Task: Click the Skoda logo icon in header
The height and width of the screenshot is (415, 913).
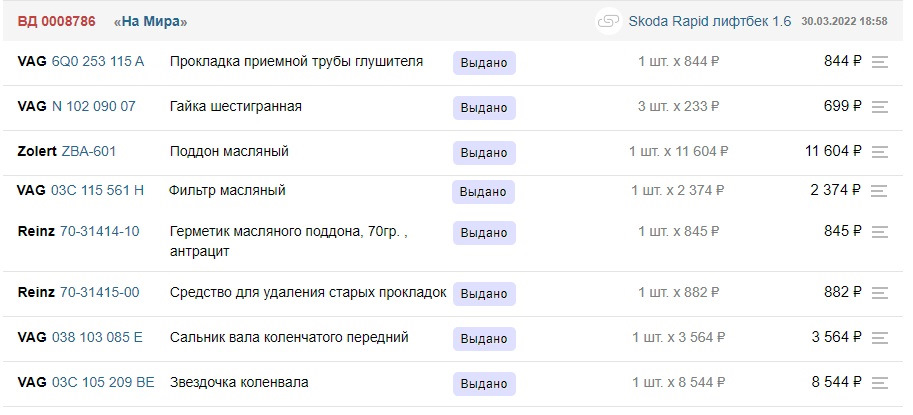Action: (x=607, y=21)
